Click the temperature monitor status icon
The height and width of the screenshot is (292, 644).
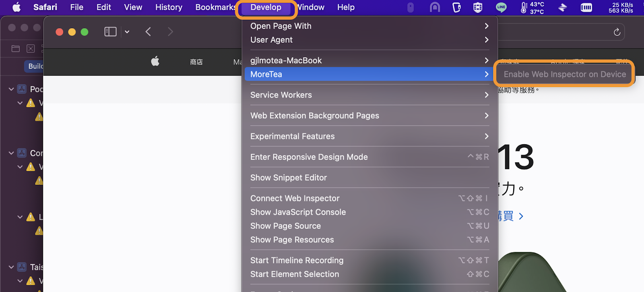532,7
